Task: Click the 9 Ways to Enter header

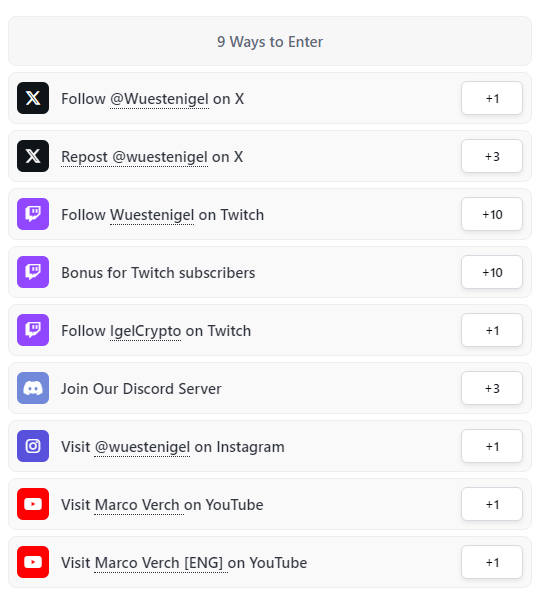Action: click(x=270, y=41)
